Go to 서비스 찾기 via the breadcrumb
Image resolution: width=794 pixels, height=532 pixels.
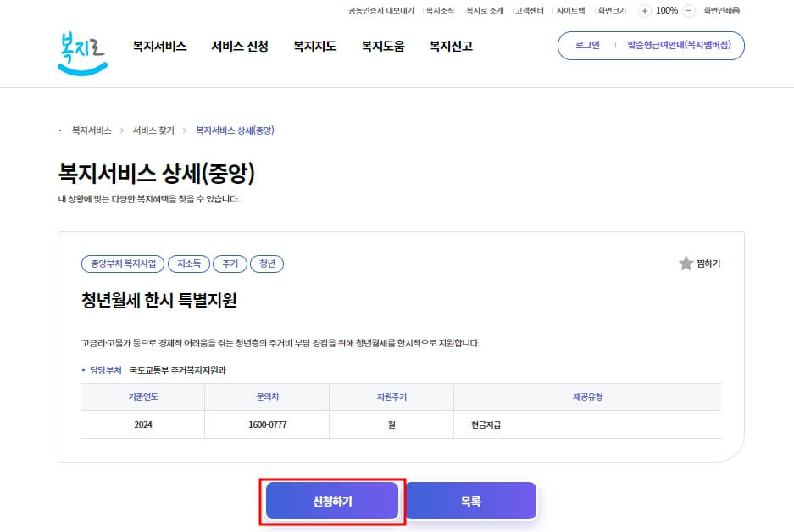153,130
